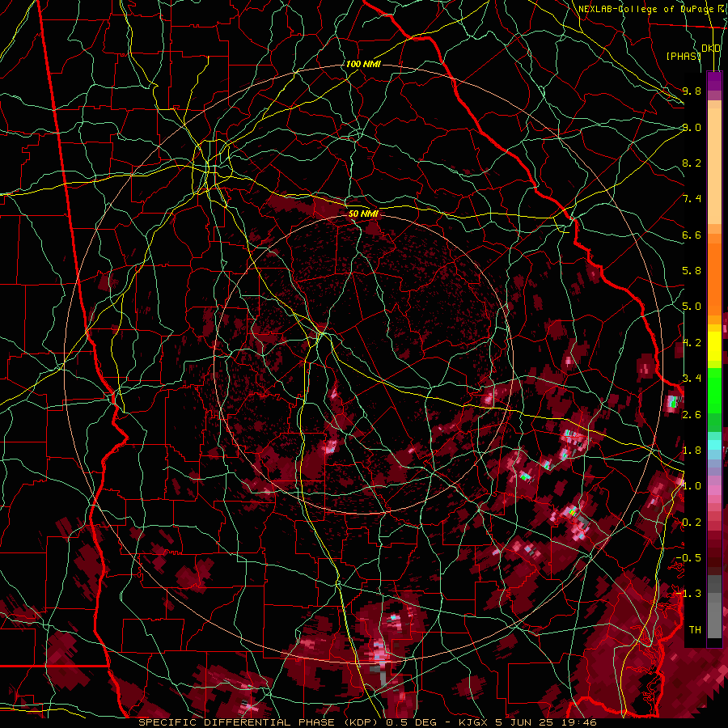Click the -0.5 value on color scale
Viewport: 728px width, 728px height.
tap(688, 557)
